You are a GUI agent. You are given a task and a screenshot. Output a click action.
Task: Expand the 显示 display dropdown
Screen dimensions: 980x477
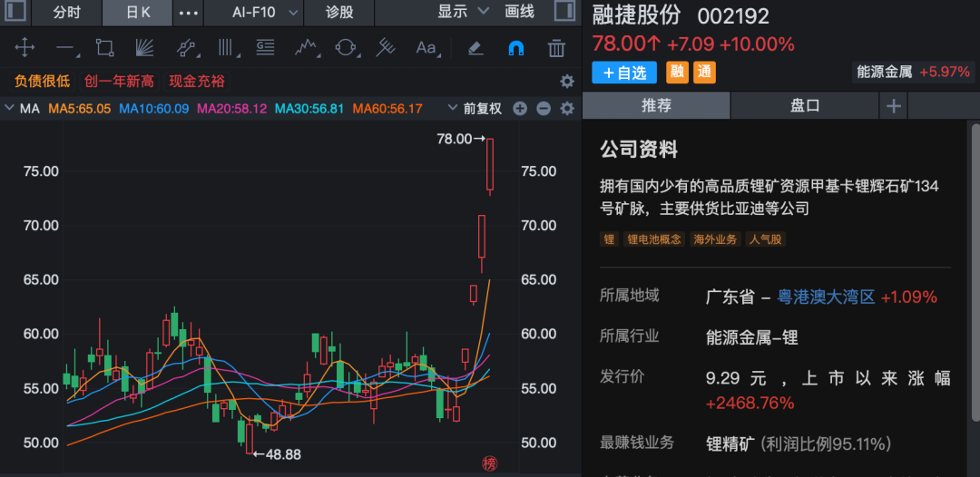(463, 13)
